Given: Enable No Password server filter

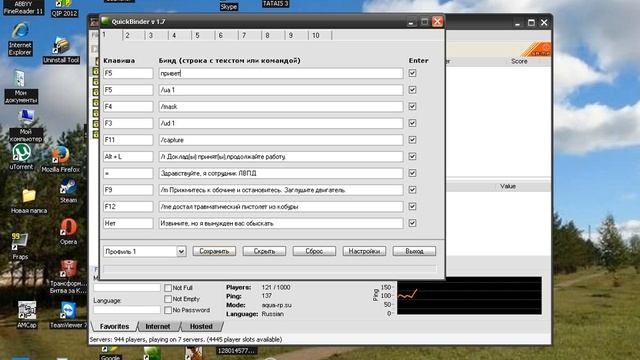Looking at the screenshot, I should (168, 310).
